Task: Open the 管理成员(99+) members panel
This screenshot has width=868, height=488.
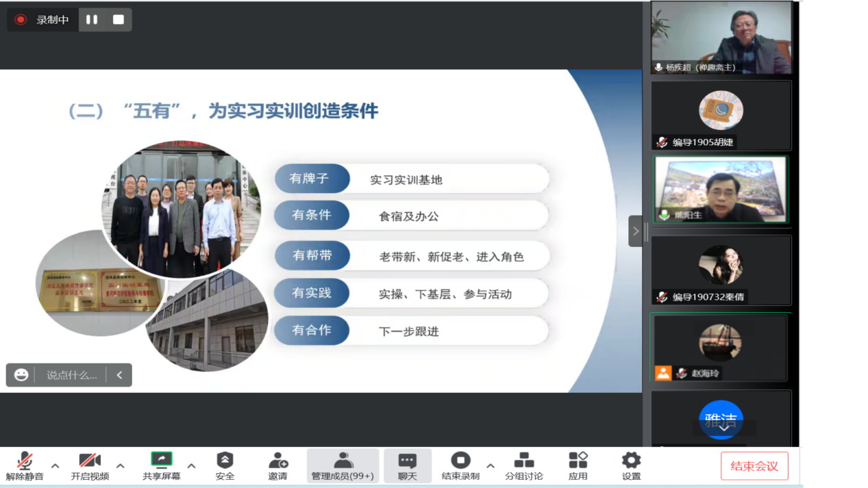Action: (343, 465)
